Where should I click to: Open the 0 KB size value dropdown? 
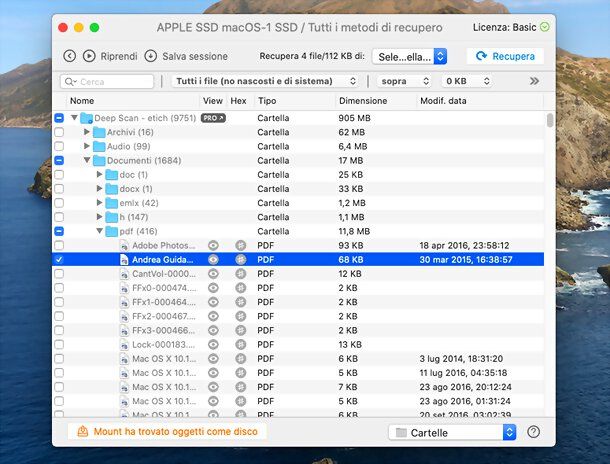click(x=467, y=81)
